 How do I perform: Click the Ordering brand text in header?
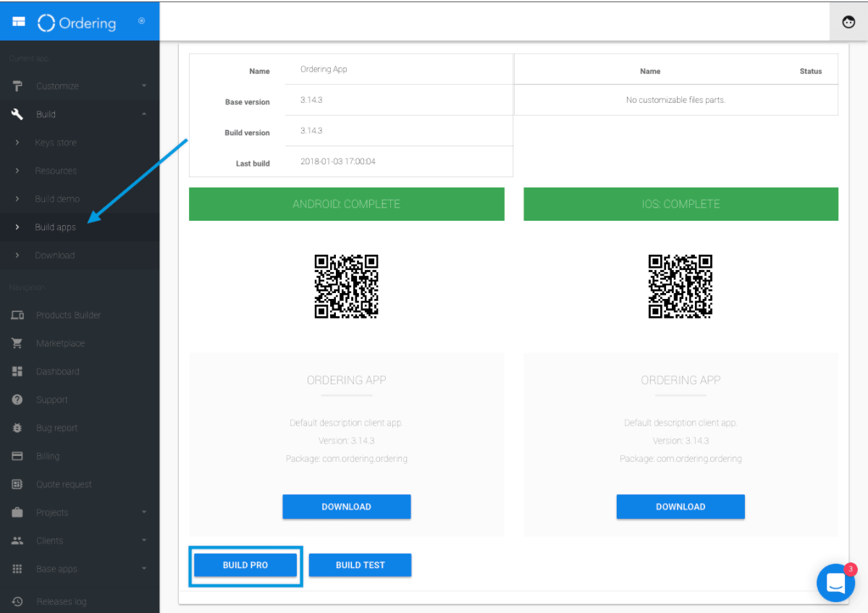(88, 23)
